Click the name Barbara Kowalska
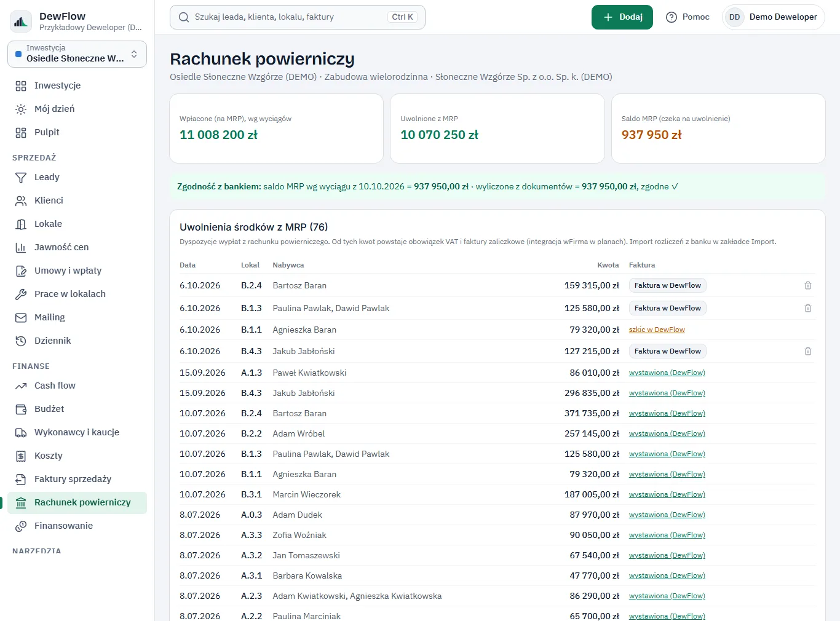Image resolution: width=840 pixels, height=621 pixels. (307, 576)
